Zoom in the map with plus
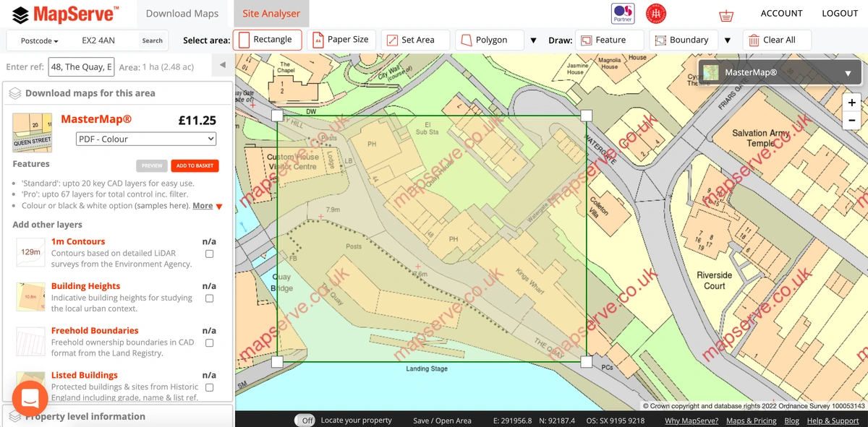Viewport: 868px width, 427px height. (852, 103)
